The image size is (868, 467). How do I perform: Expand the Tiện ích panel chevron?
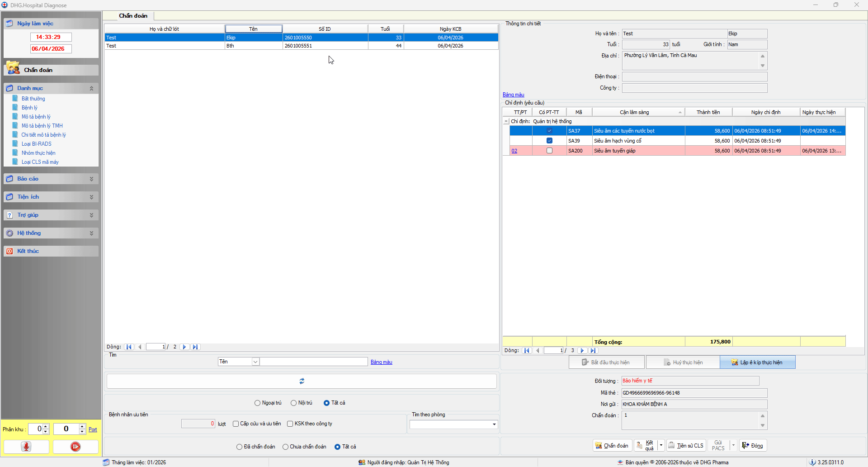tap(91, 197)
